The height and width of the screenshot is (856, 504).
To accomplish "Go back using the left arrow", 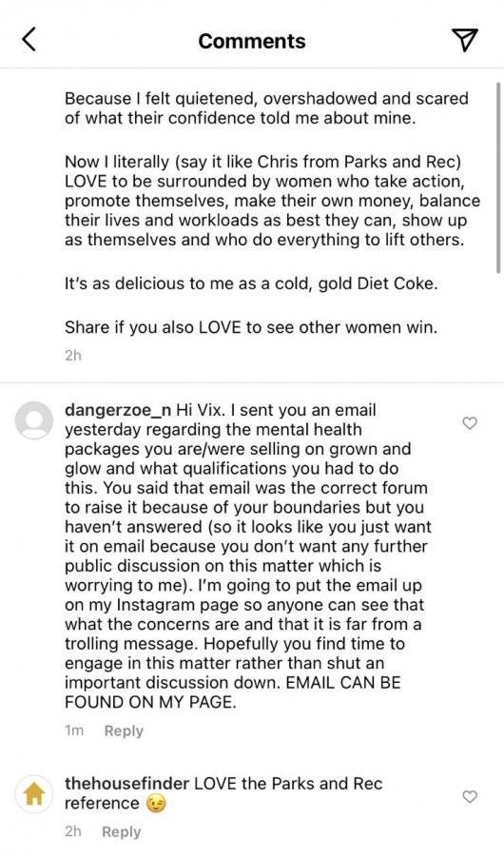I will (x=29, y=41).
